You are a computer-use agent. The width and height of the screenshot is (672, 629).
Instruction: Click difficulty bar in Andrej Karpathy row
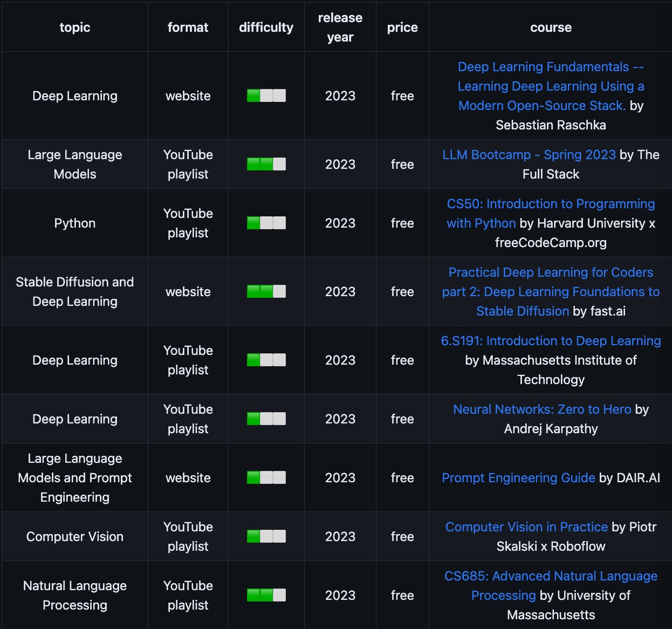[266, 419]
